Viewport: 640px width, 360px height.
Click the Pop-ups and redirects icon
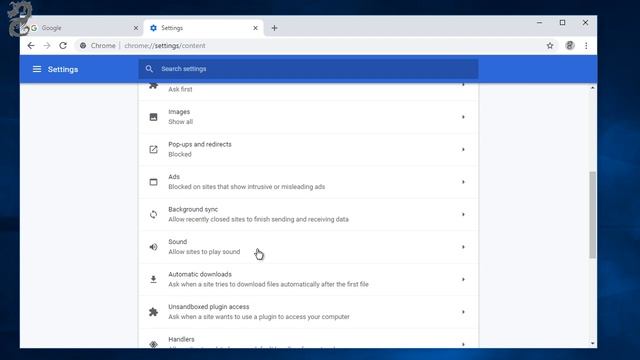tap(153, 149)
